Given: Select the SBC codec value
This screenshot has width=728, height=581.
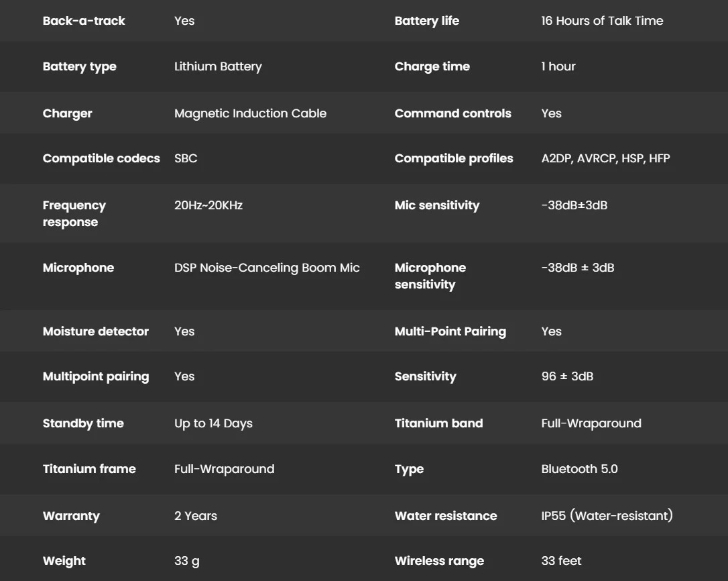Looking at the screenshot, I should pyautogui.click(x=186, y=158).
